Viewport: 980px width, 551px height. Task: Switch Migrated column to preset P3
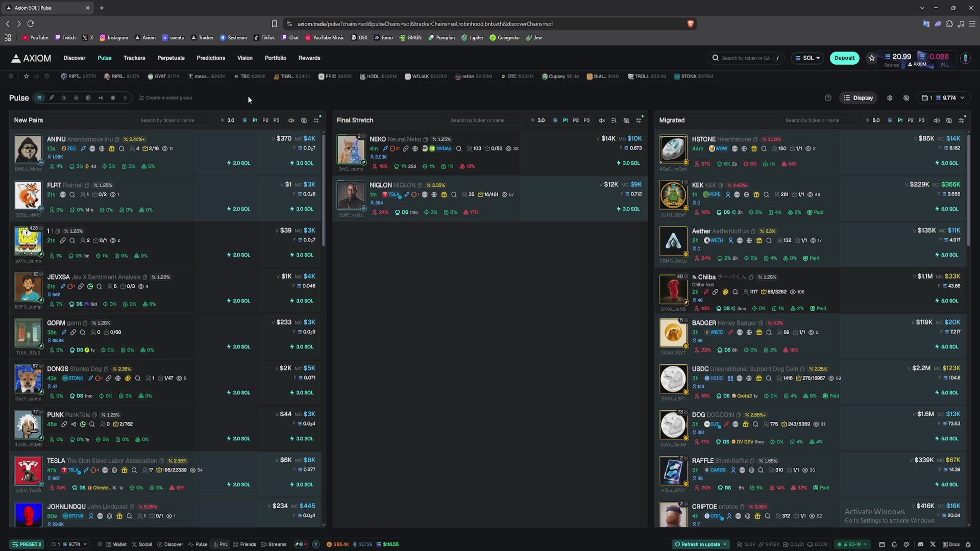point(921,120)
